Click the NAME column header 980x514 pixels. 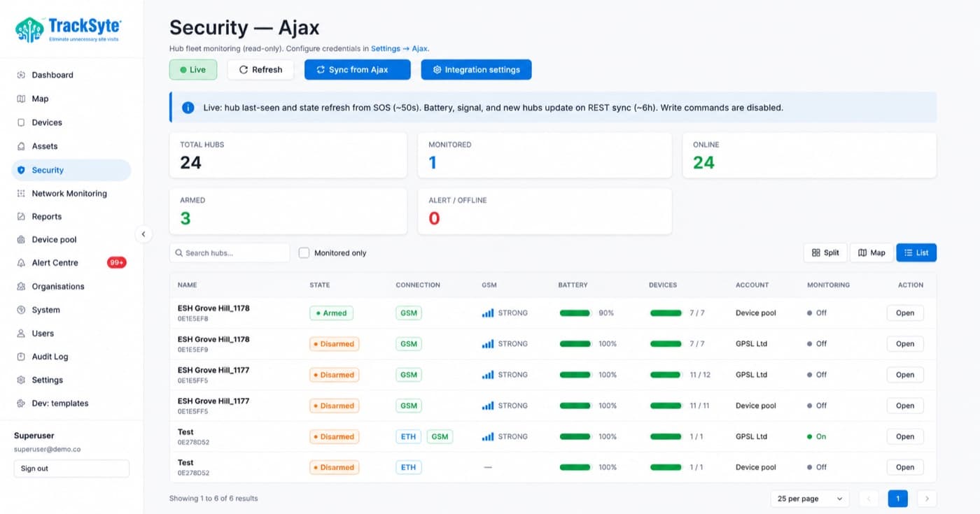187,285
